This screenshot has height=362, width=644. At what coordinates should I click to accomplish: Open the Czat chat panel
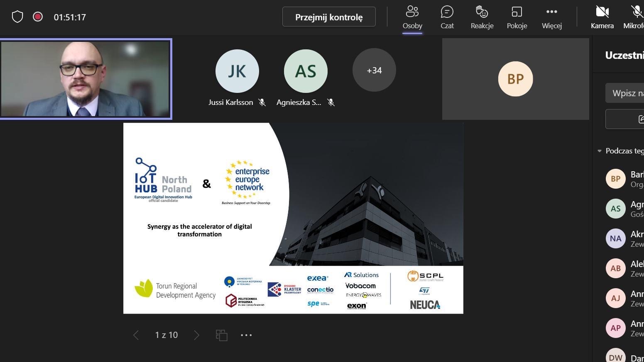[x=447, y=17]
